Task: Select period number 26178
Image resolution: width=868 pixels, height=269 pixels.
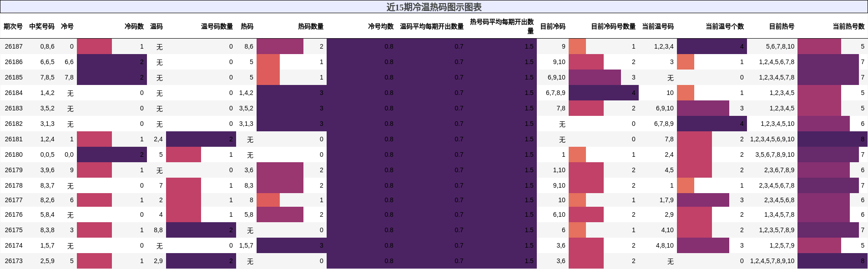Action: coord(14,185)
